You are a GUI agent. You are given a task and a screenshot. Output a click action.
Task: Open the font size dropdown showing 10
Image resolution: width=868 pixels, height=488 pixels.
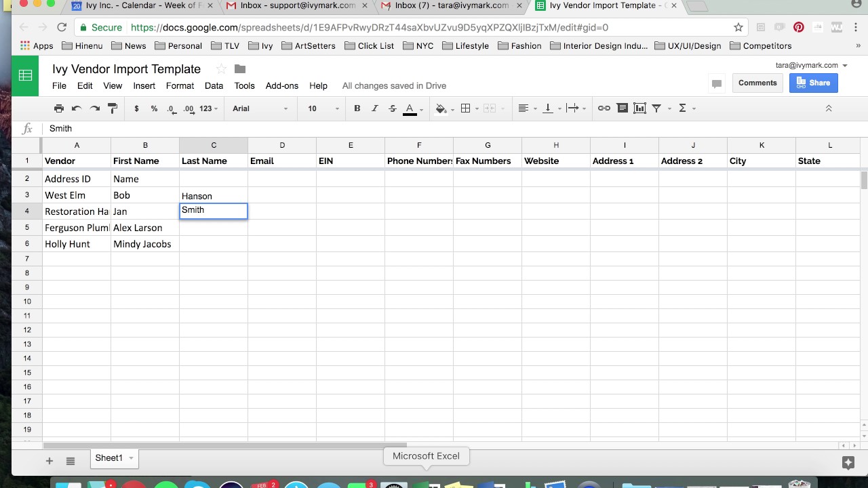click(x=324, y=108)
